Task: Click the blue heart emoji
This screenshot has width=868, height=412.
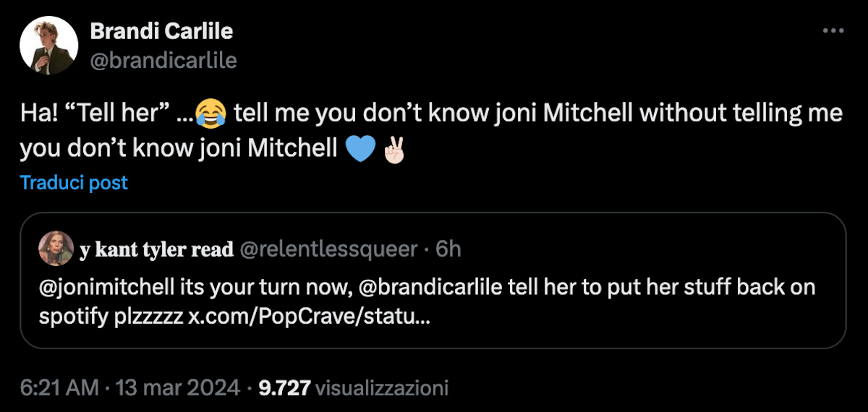Action: click(x=361, y=148)
